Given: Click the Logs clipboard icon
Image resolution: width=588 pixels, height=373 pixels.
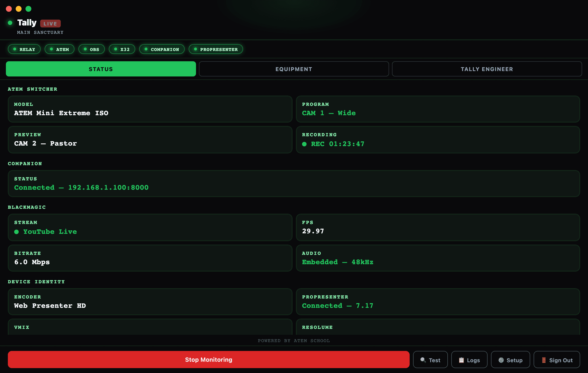Looking at the screenshot, I should [462, 360].
